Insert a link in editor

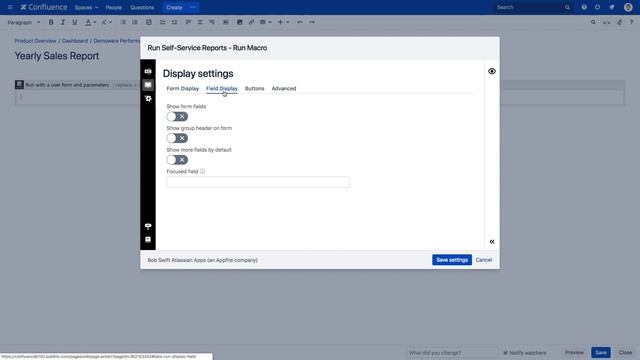[x=251, y=22]
